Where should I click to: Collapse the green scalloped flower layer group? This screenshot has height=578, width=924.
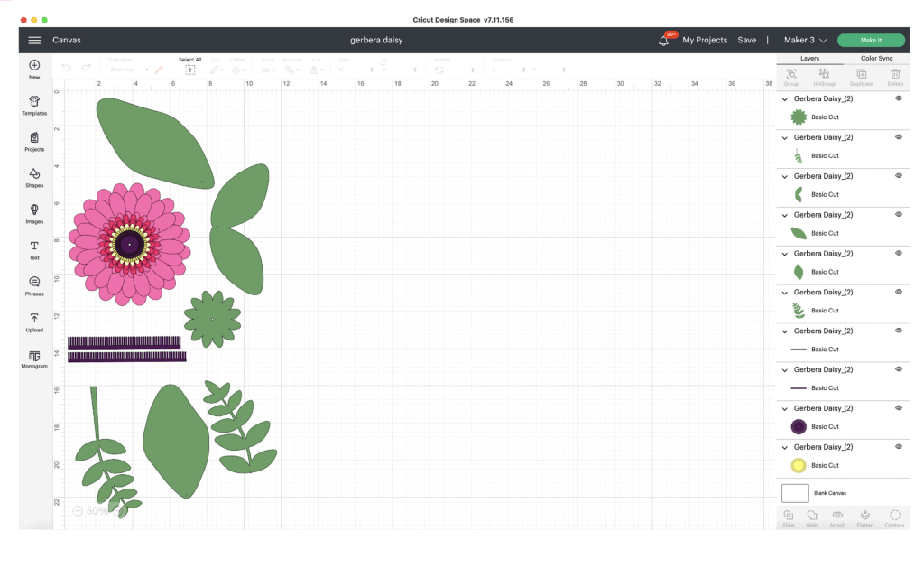(x=784, y=99)
